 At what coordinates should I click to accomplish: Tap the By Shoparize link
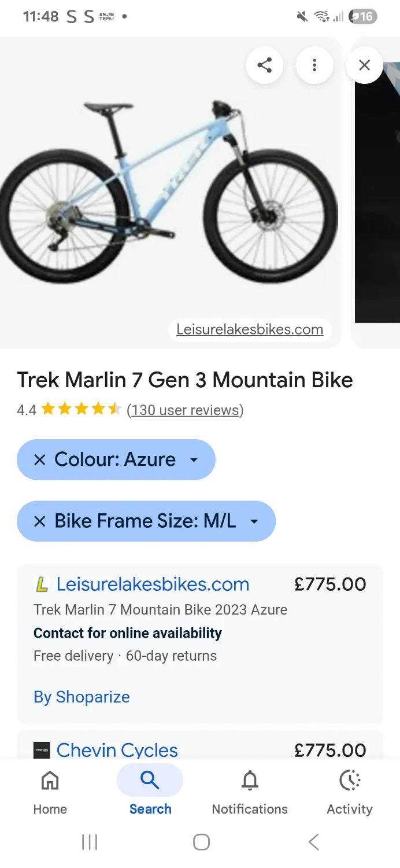pos(82,697)
